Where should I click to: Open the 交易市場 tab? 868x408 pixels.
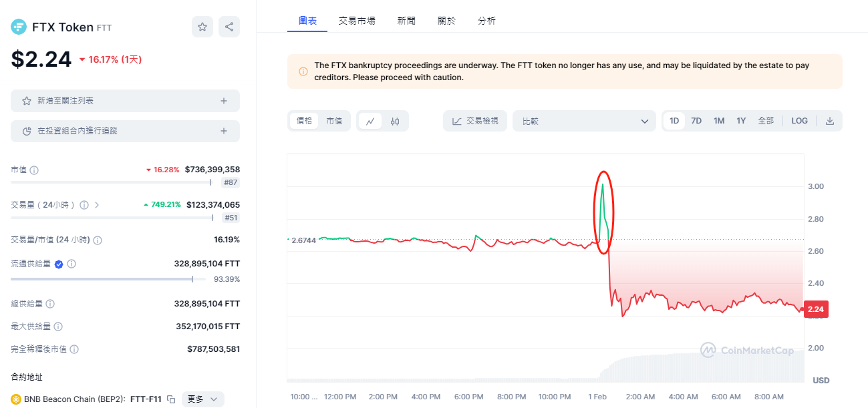click(x=357, y=21)
